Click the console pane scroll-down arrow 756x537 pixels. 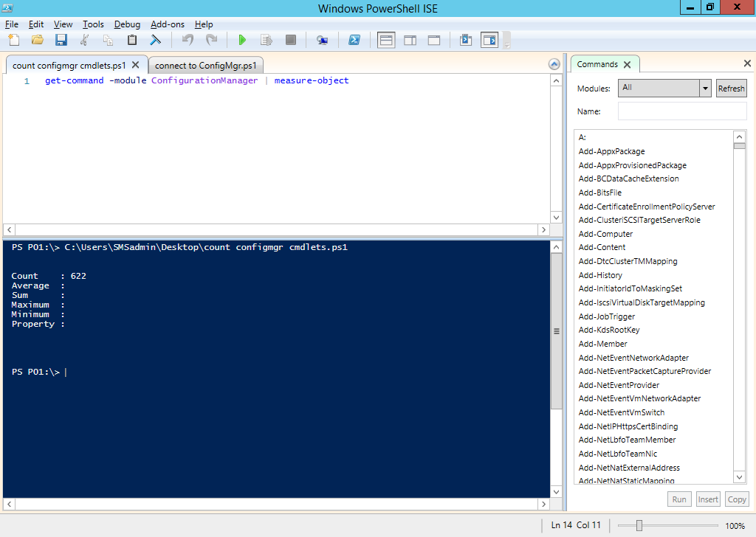click(556, 492)
